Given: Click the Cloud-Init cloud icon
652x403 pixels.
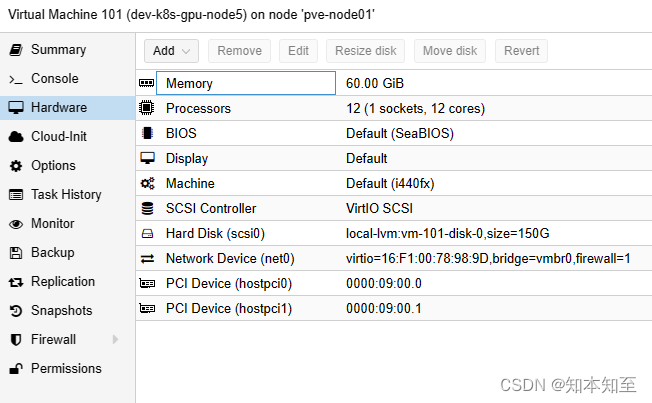Looking at the screenshot, I should click(x=15, y=137).
